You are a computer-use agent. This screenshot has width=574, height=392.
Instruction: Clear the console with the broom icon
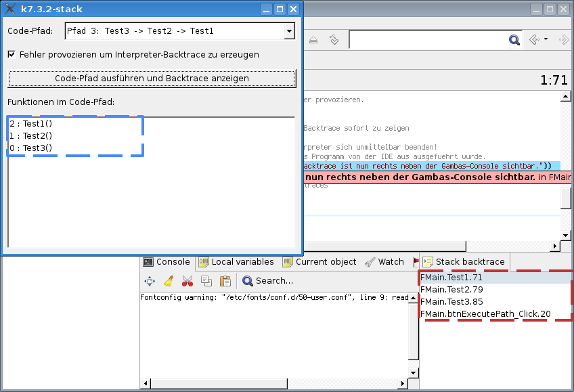tap(169, 281)
